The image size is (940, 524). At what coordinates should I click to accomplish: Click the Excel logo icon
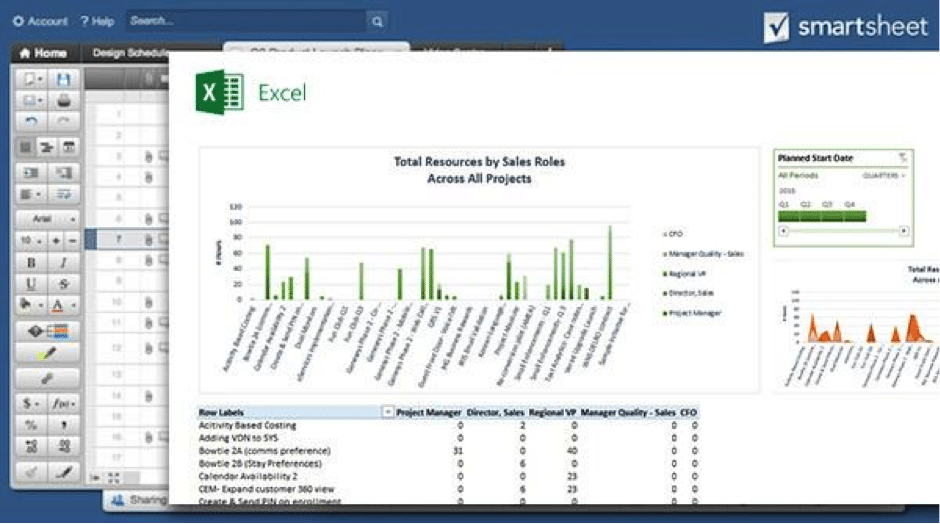click(219, 92)
